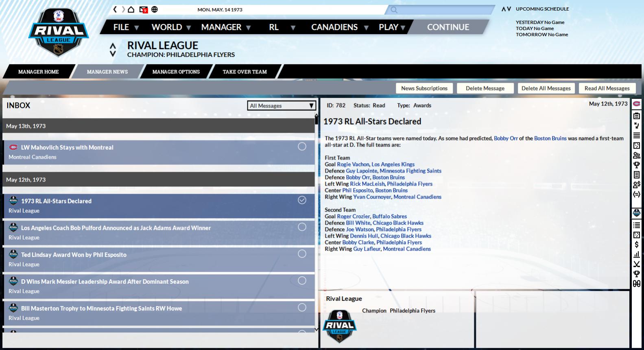644x350 pixels.
Task: Open the home screen icon
Action: click(131, 9)
